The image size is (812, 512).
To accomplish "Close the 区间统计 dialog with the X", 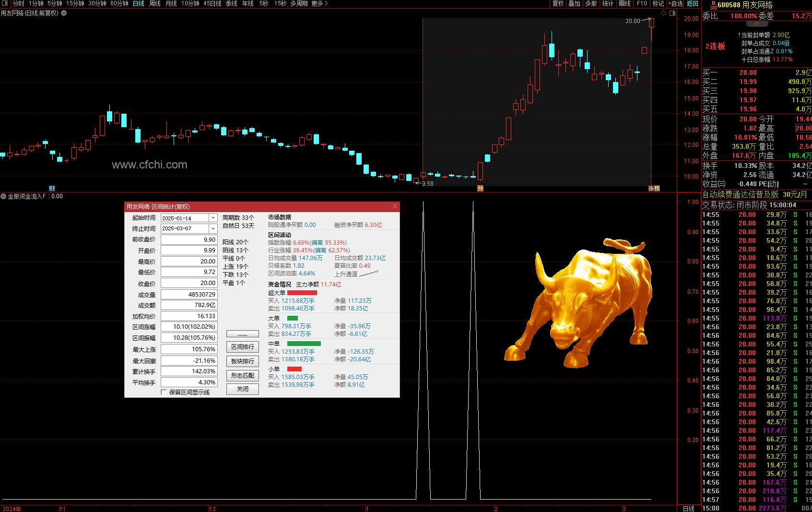I will 395,206.
